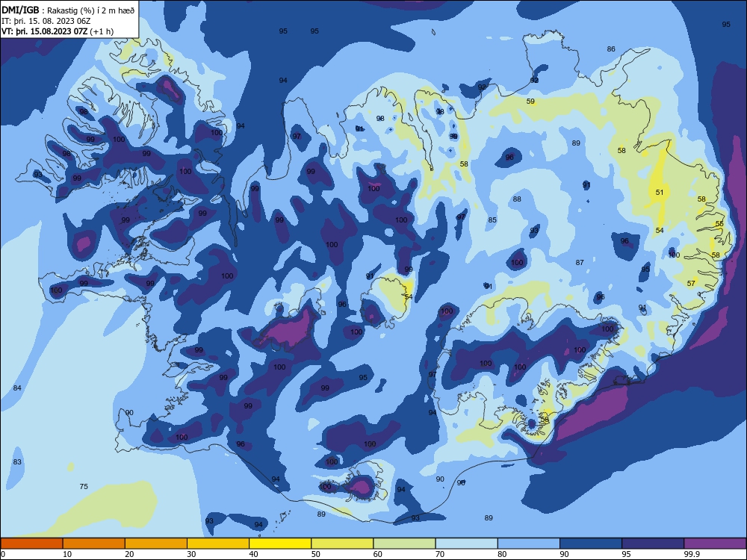The height and width of the screenshot is (560, 747).
Task: Select the map value 84 over the ocean
Action: coord(17,388)
